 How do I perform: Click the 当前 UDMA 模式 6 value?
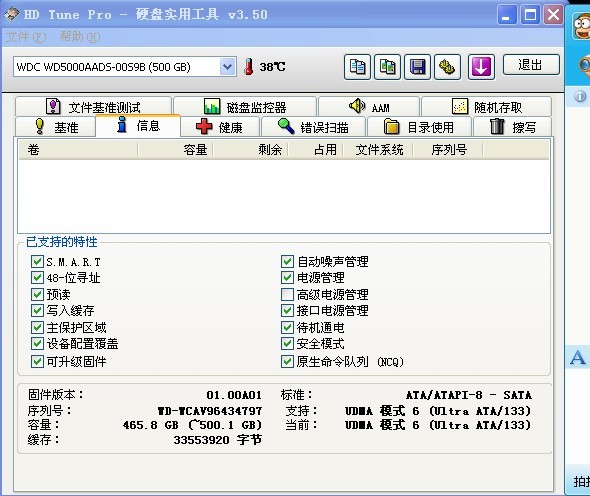pyautogui.click(x=438, y=425)
